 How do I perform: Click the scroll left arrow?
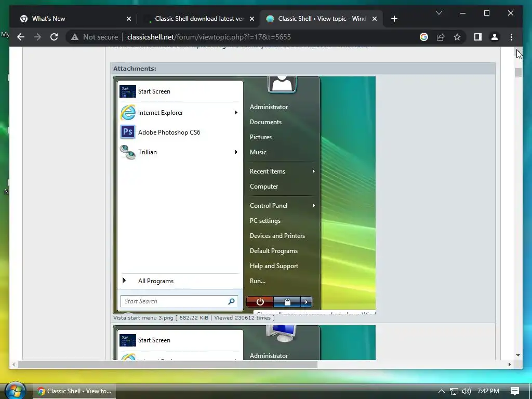(14, 364)
